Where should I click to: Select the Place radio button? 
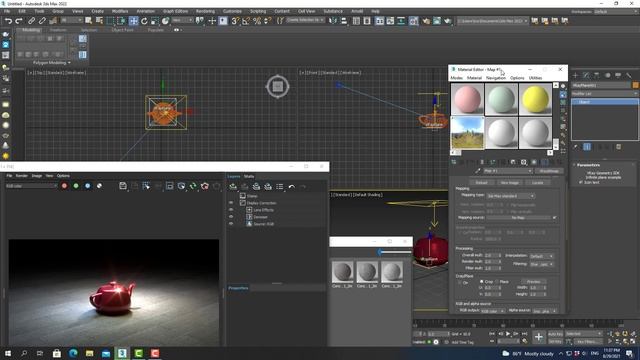coord(497,282)
